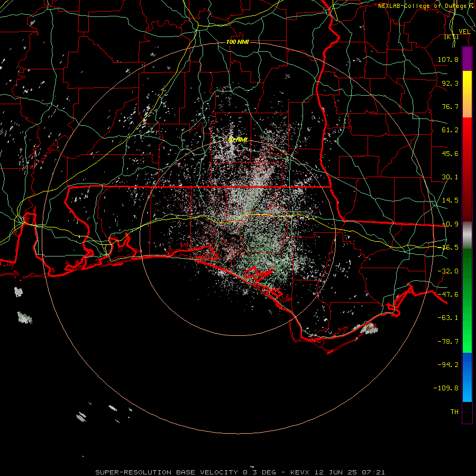Select the -94.2 legend value
Screen dimensions: 476x476
448,365
